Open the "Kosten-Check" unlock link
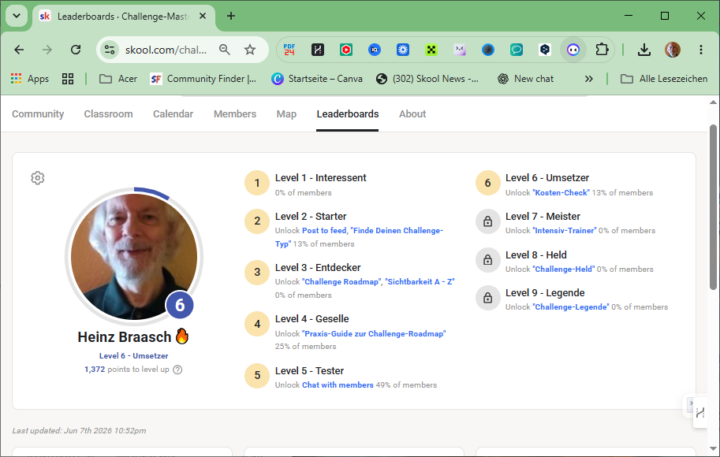 (561, 193)
